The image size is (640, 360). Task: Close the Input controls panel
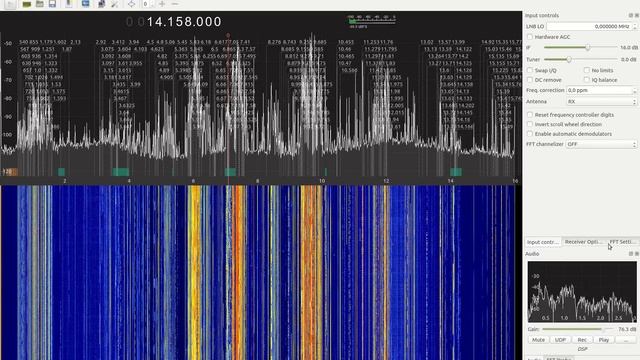pyautogui.click(x=637, y=16)
